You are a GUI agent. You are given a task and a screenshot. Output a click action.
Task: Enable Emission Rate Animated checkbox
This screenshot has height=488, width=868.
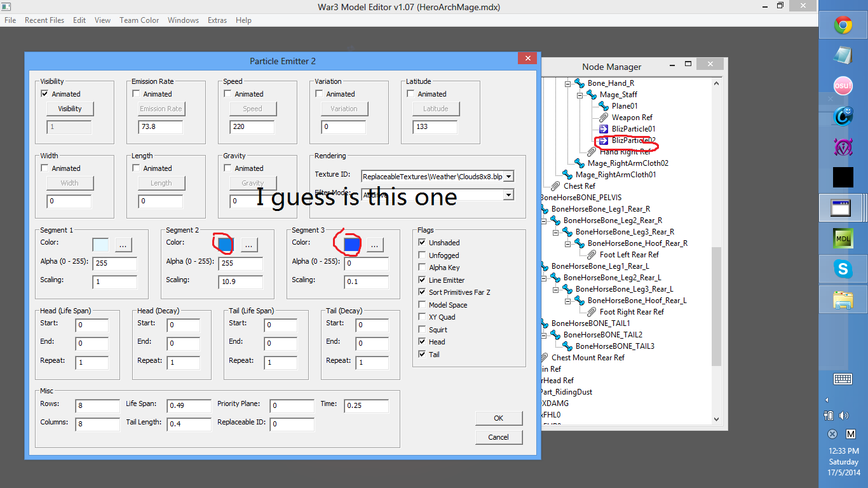[136, 94]
